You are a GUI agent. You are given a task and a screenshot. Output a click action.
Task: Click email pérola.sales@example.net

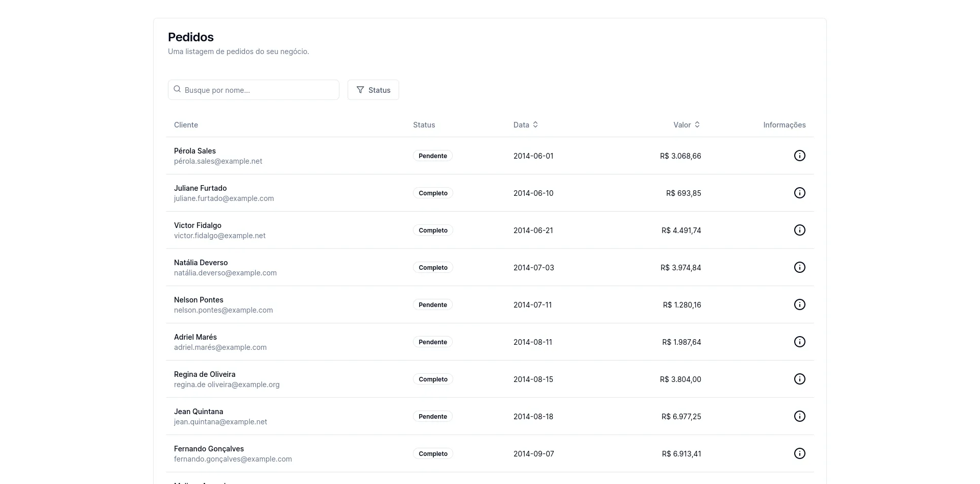[x=218, y=161]
